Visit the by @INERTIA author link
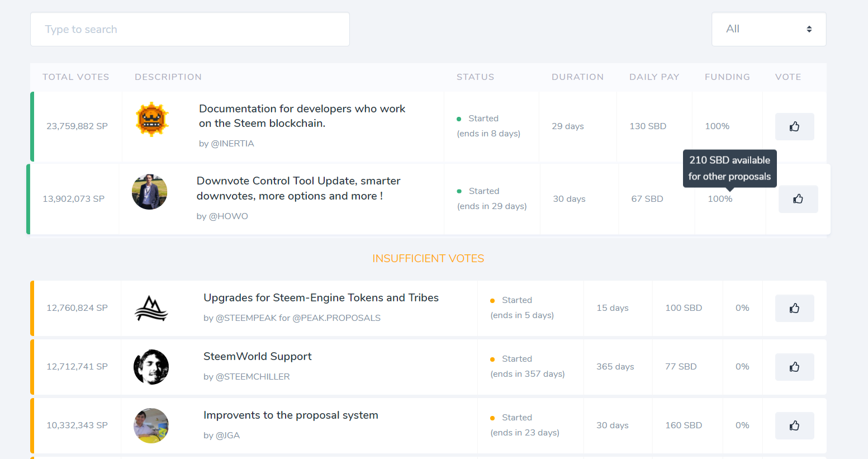The height and width of the screenshot is (459, 868). coord(226,144)
